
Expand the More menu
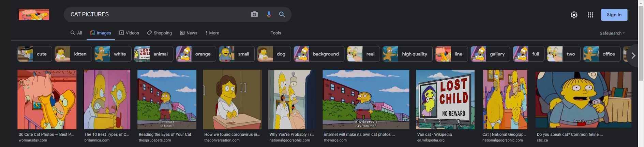[x=212, y=33]
